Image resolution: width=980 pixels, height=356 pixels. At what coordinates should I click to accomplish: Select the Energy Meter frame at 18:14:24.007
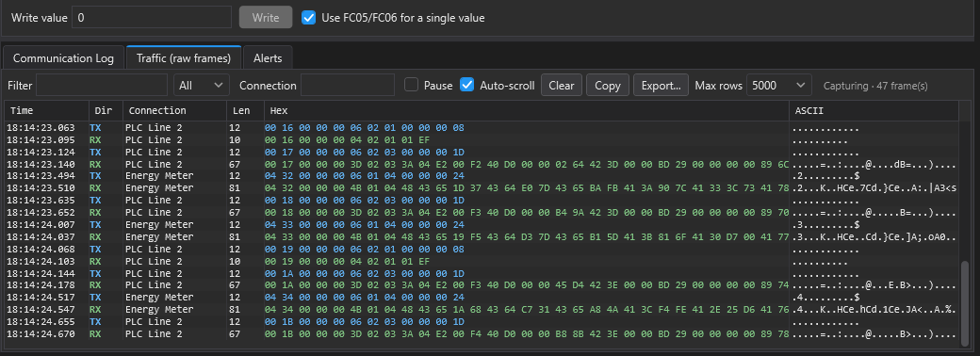482,225
